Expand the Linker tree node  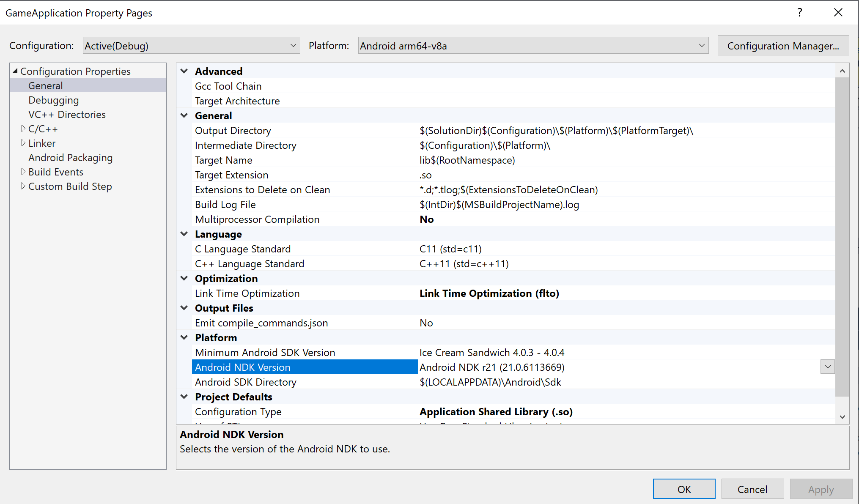pyautogui.click(x=23, y=143)
